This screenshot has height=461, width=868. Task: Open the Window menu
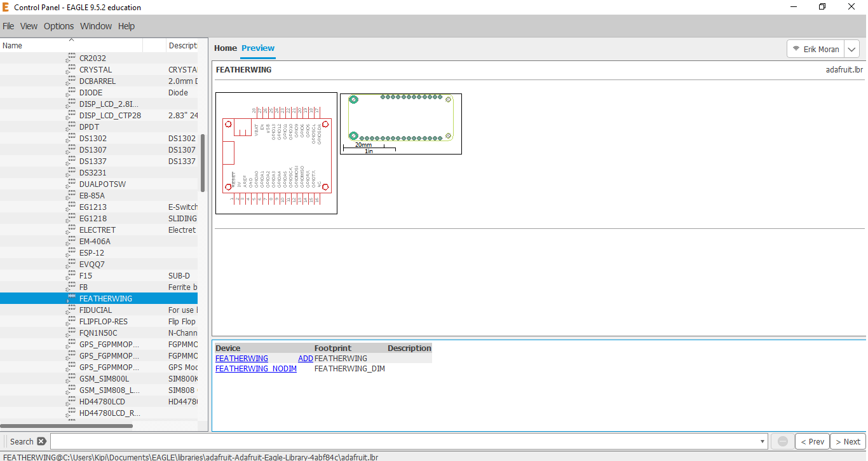[x=96, y=26]
